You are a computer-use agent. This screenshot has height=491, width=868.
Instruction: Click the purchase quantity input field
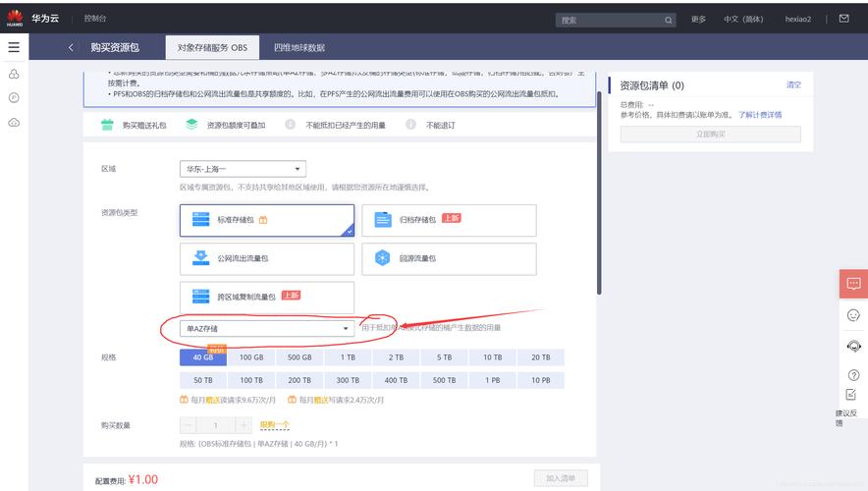pos(216,425)
